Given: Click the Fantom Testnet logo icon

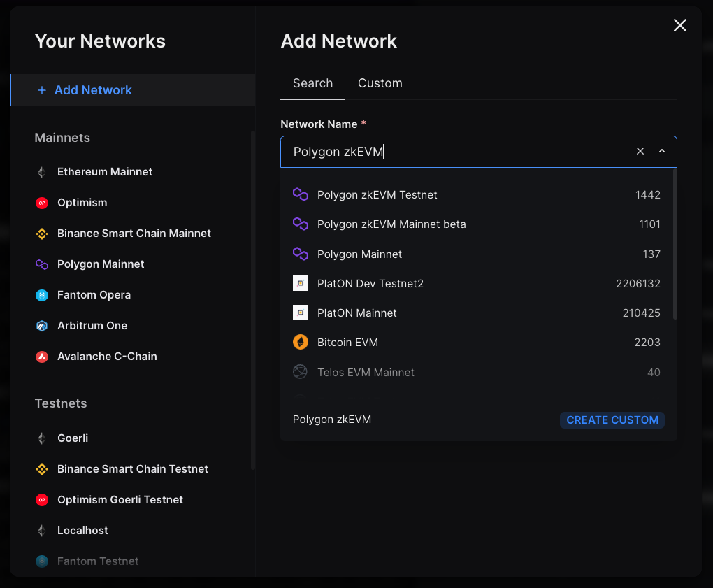Looking at the screenshot, I should (42, 561).
